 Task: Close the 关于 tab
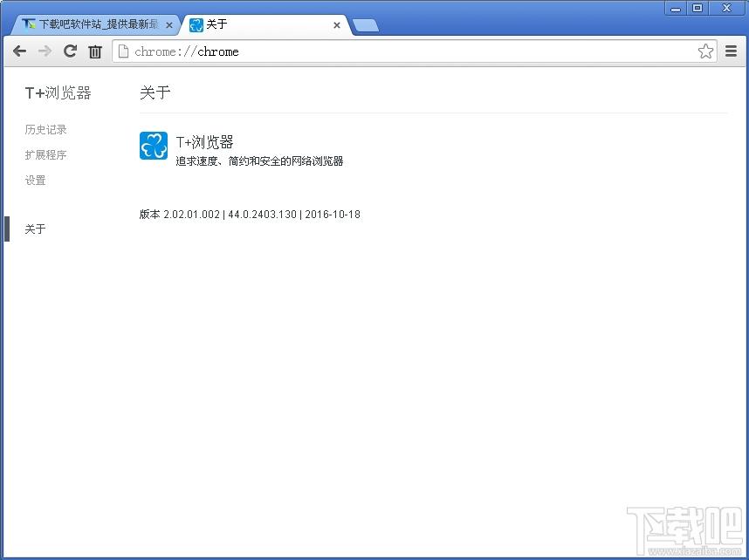337,25
